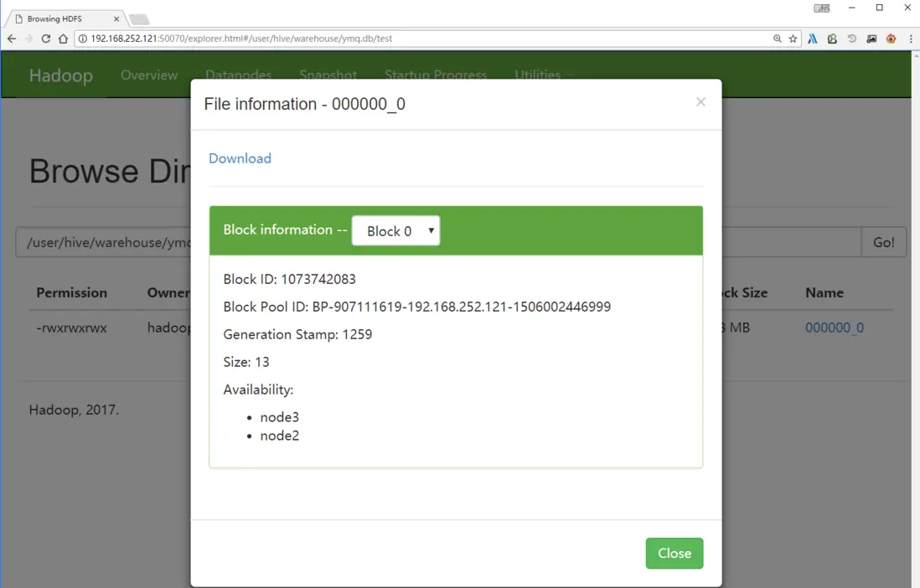Download the 000000_0 file
The width and height of the screenshot is (920, 588).
coord(240,158)
